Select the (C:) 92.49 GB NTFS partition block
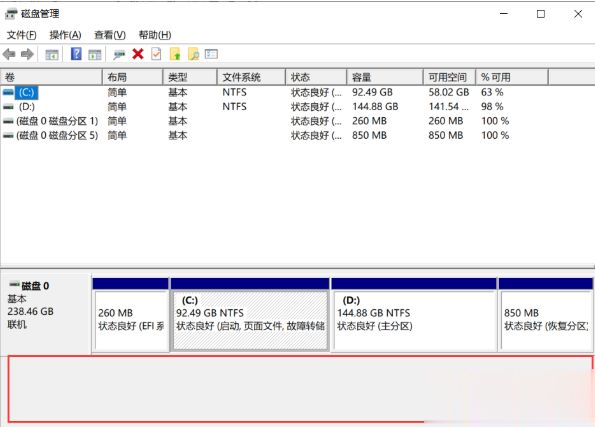595x427 pixels. tap(250, 321)
